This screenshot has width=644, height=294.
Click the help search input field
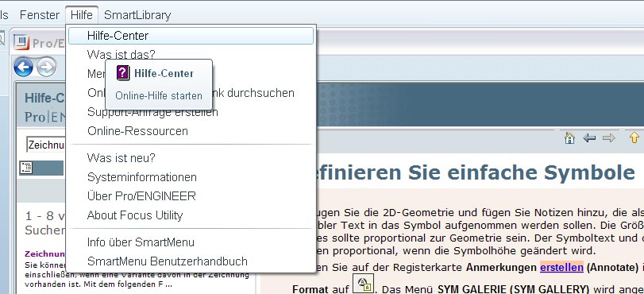46,145
